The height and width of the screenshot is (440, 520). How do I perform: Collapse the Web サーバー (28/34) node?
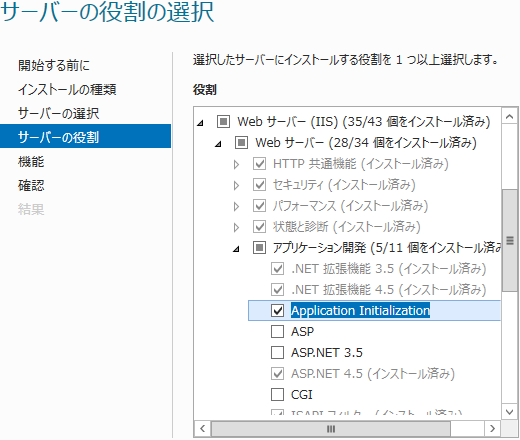coord(218,144)
